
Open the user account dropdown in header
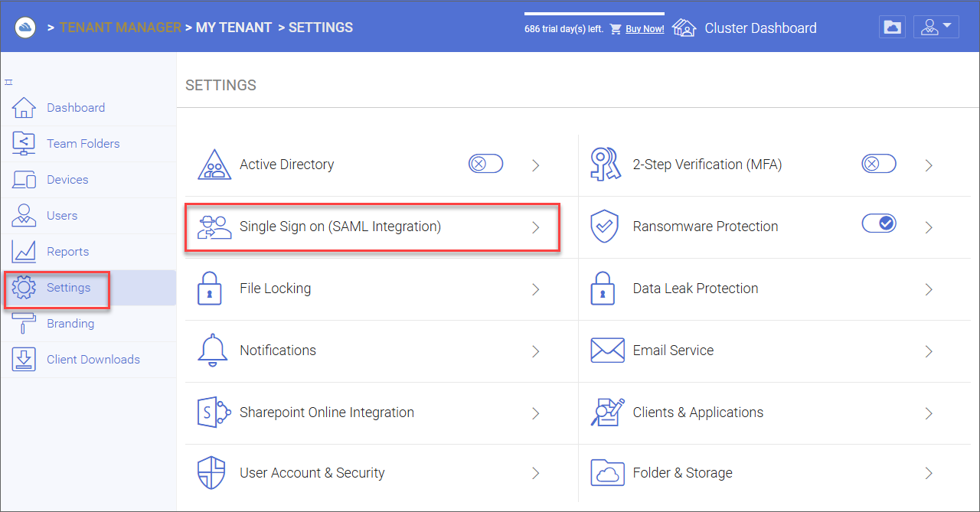(x=936, y=28)
